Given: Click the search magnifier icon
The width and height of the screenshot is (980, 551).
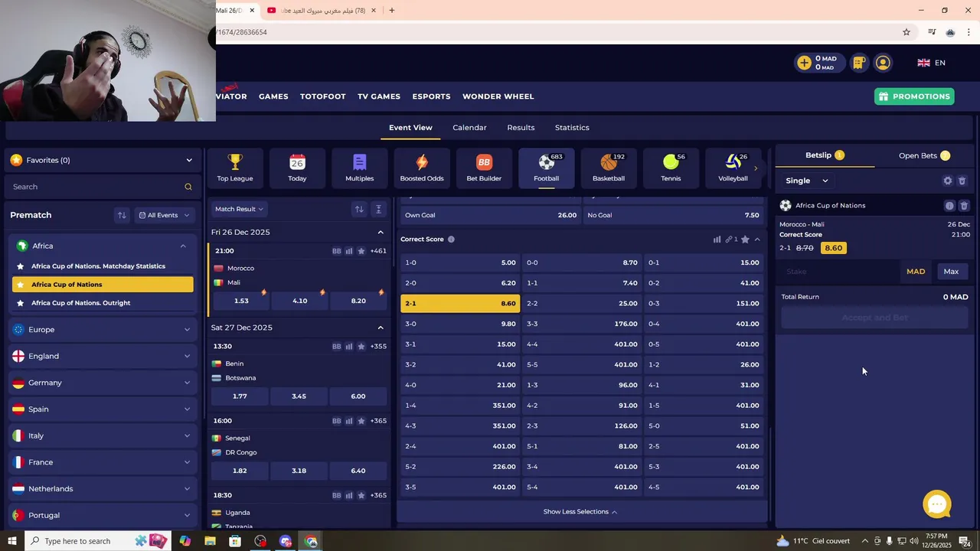Looking at the screenshot, I should (x=188, y=187).
